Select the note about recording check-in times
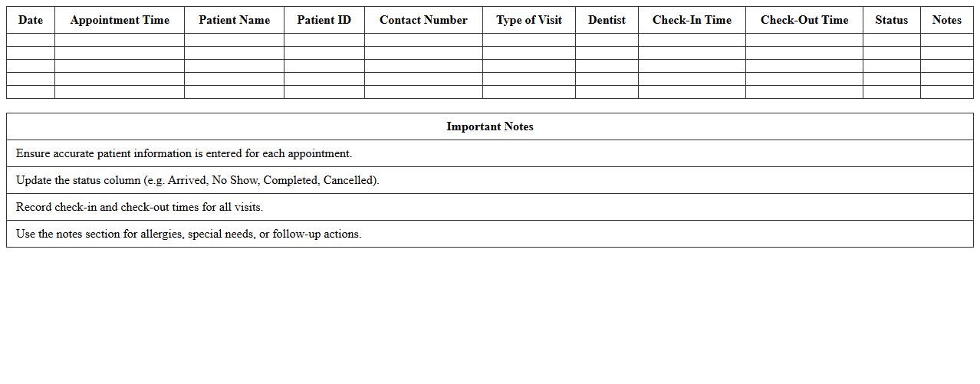Viewport: 980px width, 384px height. pos(140,207)
